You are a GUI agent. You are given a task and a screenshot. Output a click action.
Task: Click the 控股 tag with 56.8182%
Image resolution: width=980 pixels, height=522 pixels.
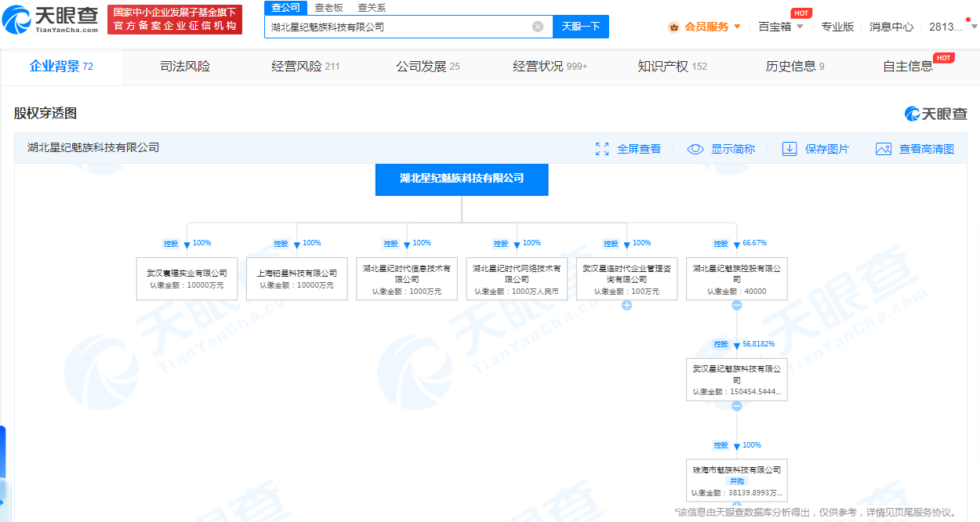[x=720, y=344]
